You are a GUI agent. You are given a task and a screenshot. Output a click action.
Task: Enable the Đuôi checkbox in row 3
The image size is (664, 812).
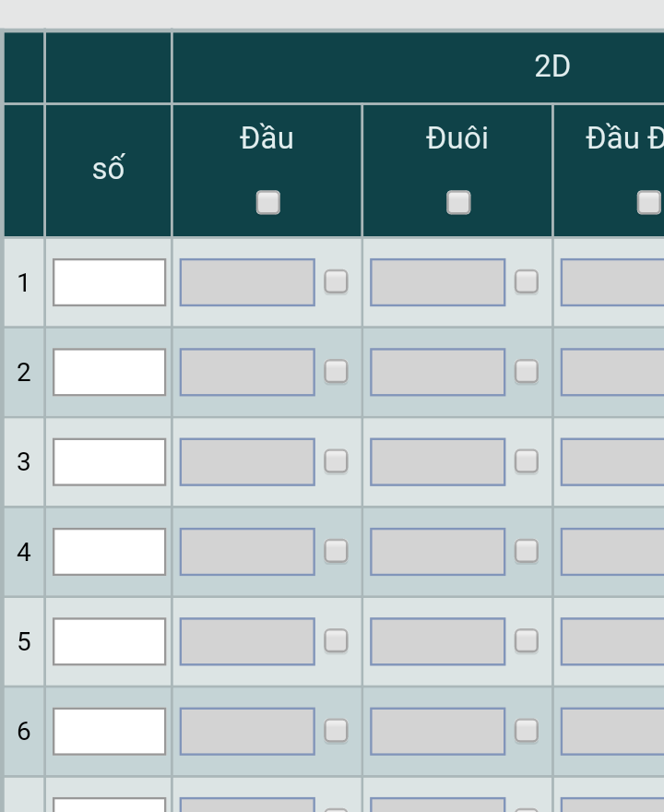(x=527, y=460)
